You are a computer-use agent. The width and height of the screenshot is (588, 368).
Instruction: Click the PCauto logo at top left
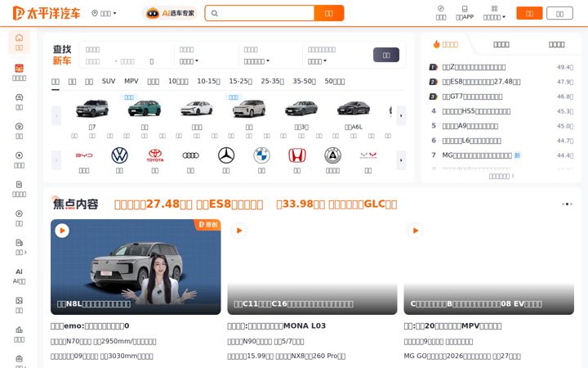coord(47,13)
